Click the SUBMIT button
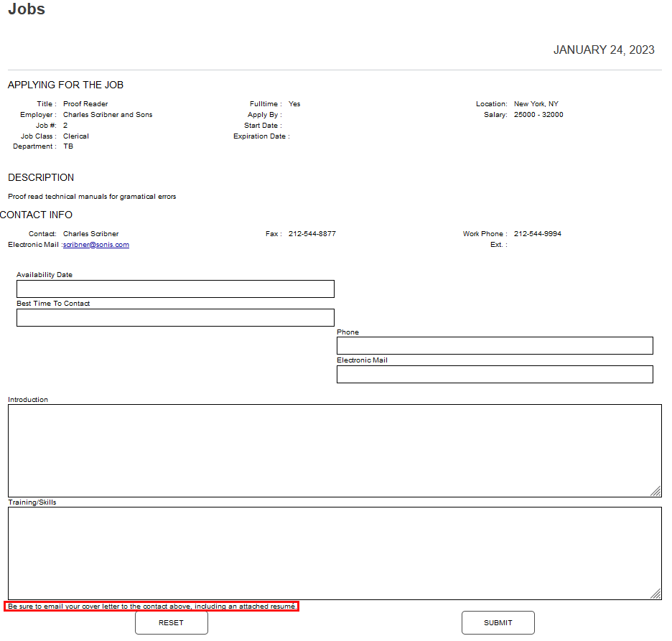The height and width of the screenshot is (641, 672). (x=498, y=622)
